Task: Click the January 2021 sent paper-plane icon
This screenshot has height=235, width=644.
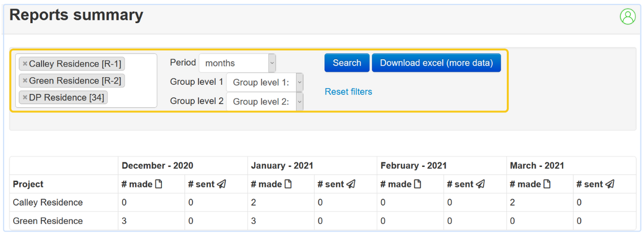Action: tap(351, 184)
